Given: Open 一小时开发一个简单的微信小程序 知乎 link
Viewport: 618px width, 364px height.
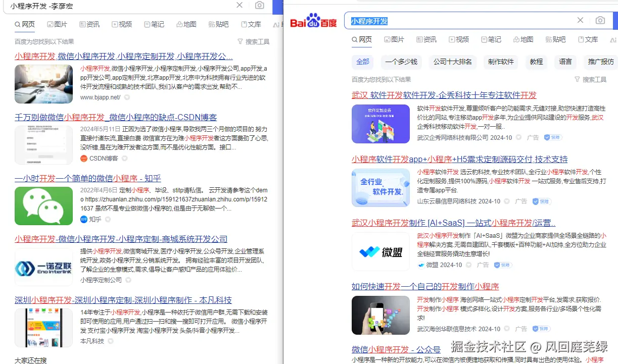Looking at the screenshot, I should point(88,178).
